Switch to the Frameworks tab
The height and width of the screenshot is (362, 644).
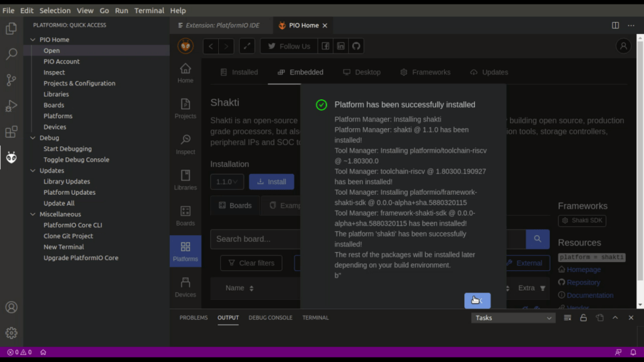(x=426, y=72)
